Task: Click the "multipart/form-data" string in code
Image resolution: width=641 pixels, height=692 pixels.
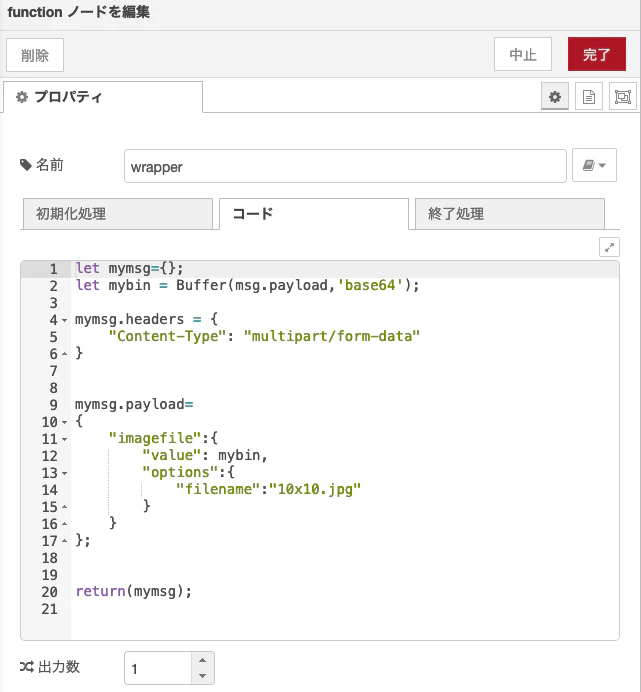Action: pyautogui.click(x=332, y=336)
